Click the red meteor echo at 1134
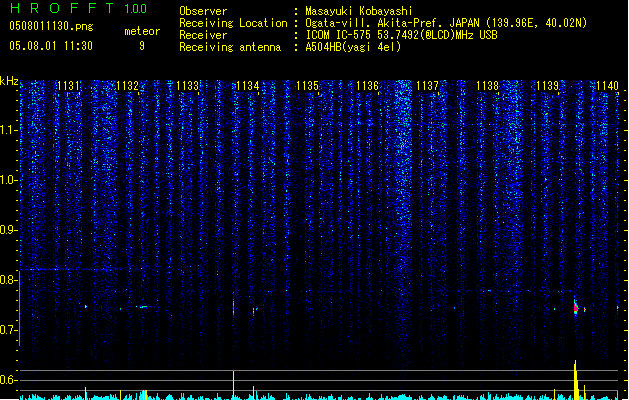 [x=233, y=308]
